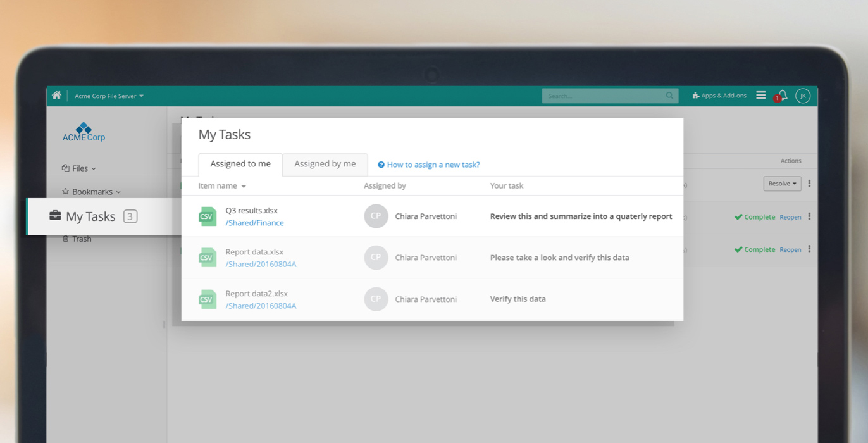This screenshot has width=868, height=443.
Task: Expand the Files menu in sidebar
Action: tap(79, 168)
